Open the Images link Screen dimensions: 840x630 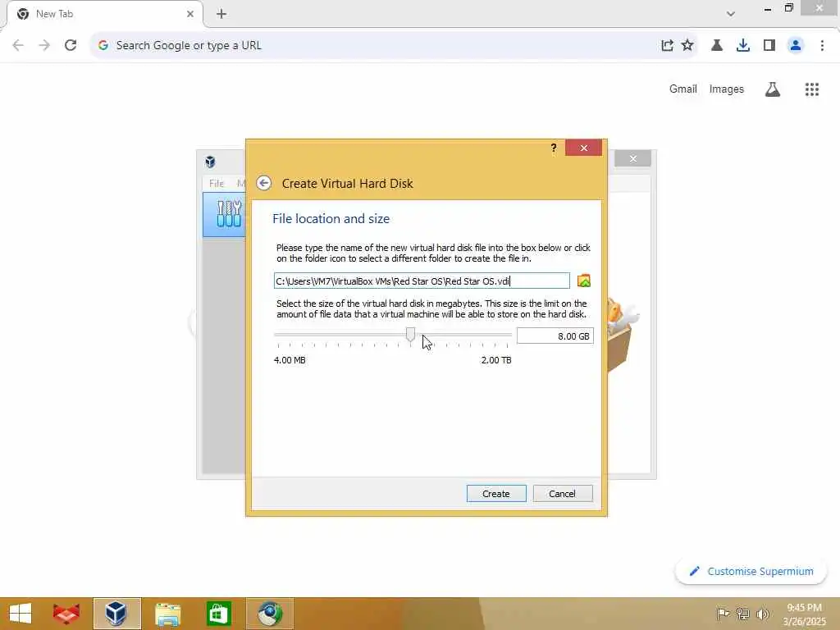point(727,89)
